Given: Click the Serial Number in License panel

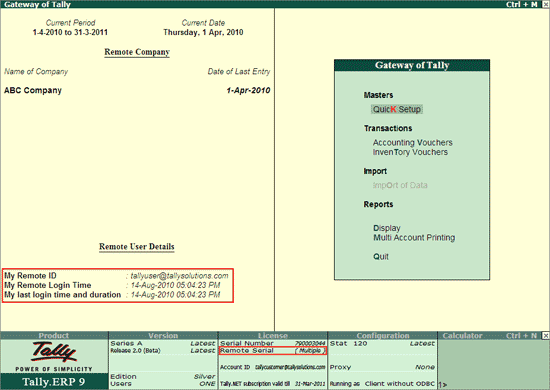Looking at the screenshot, I should point(273,344).
